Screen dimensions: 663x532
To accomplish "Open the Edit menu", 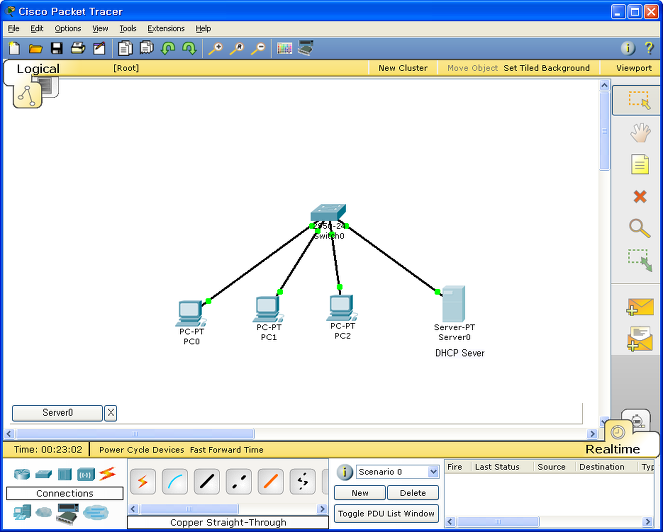I will point(37,28).
